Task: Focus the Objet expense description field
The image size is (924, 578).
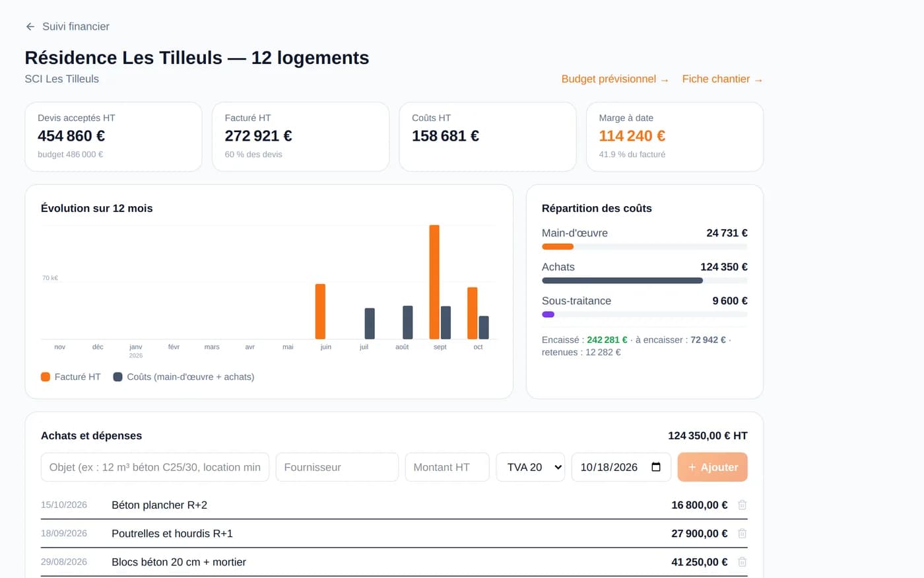Action: point(155,467)
